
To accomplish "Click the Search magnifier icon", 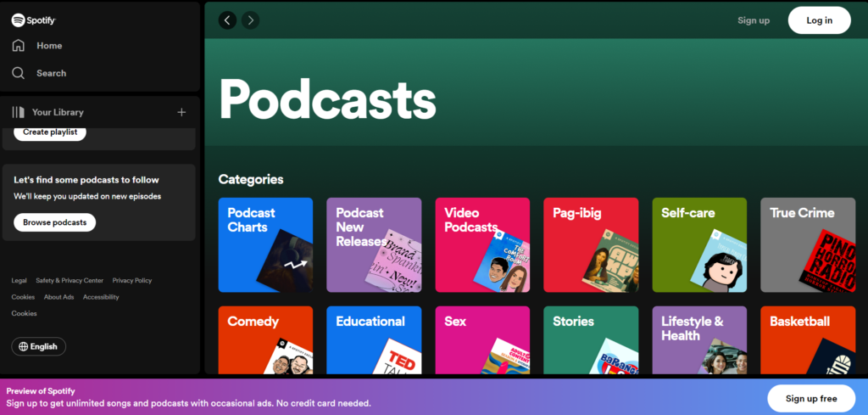I will (19, 73).
